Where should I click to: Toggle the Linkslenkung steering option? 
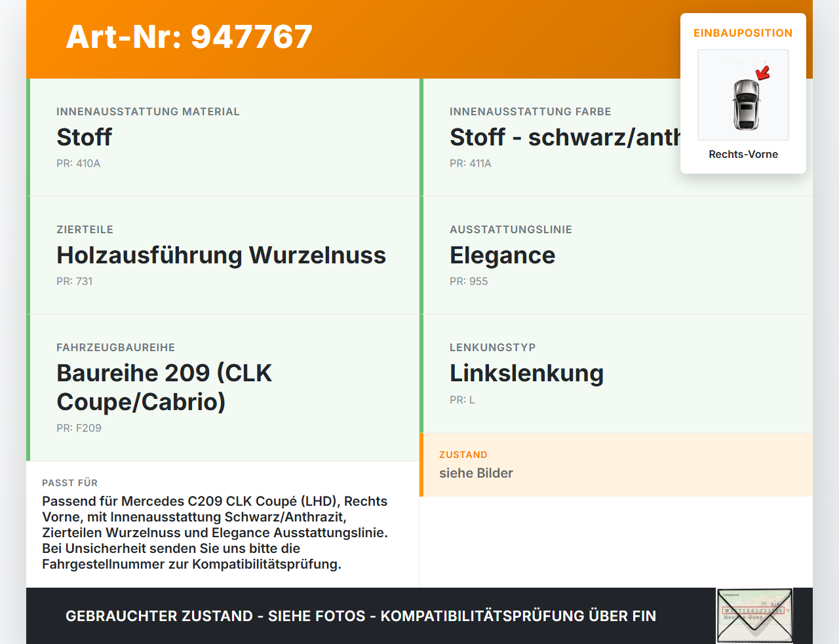(526, 373)
